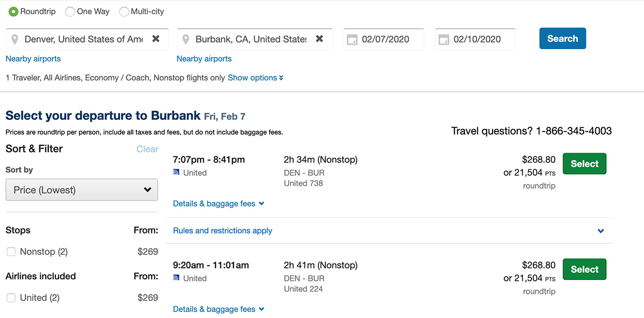Open the calendar icon for return date 02/10/2020
This screenshot has height=318, width=644.
(x=444, y=40)
